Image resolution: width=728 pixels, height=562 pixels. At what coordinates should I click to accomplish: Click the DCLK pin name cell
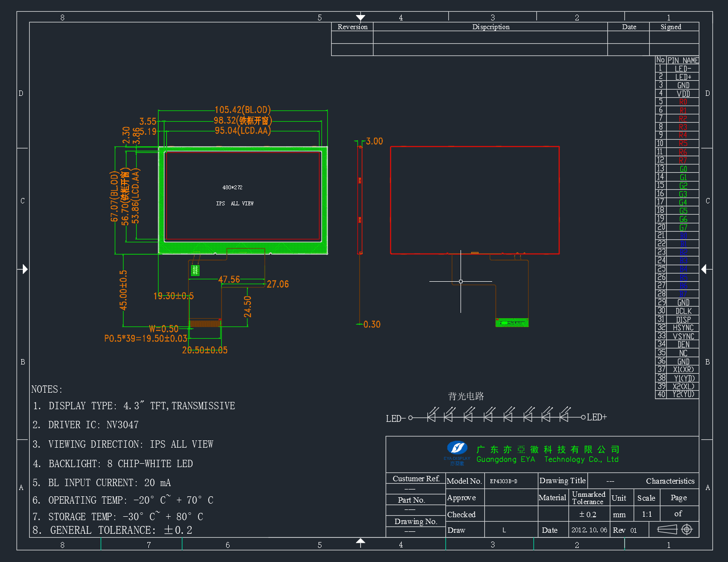683,311
